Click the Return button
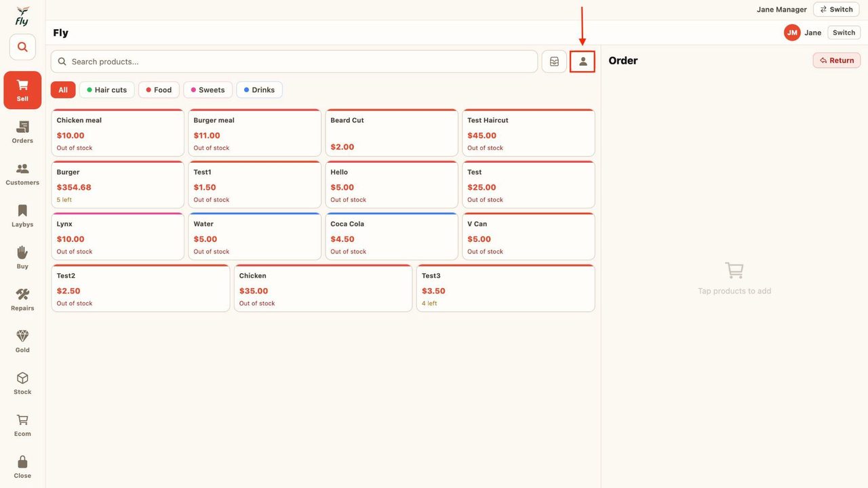This screenshot has height=488, width=868. (837, 60)
